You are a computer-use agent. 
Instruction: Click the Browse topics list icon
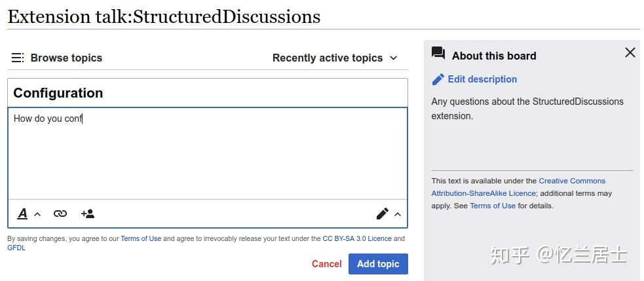[x=18, y=58]
